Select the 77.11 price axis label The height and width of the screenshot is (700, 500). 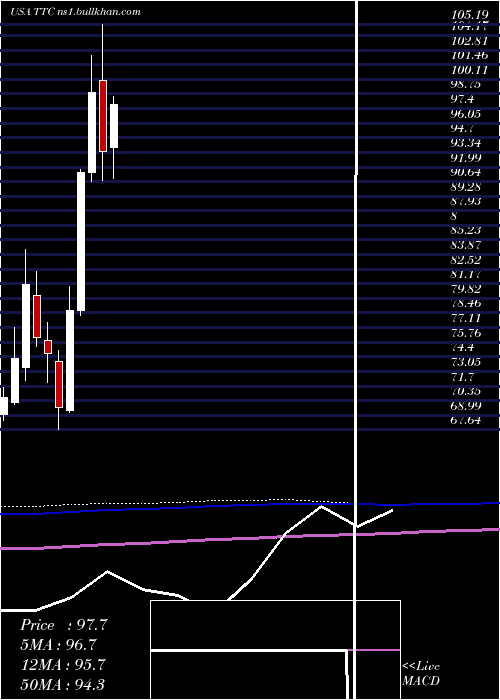(x=466, y=318)
